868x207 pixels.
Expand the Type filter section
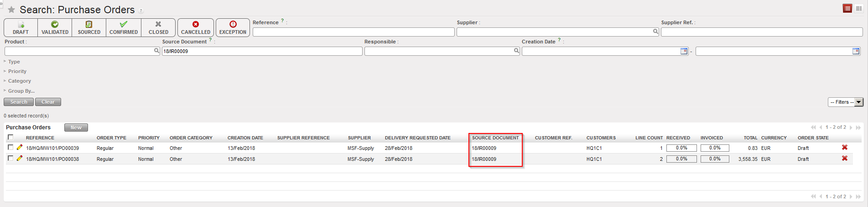pyautogui.click(x=14, y=62)
